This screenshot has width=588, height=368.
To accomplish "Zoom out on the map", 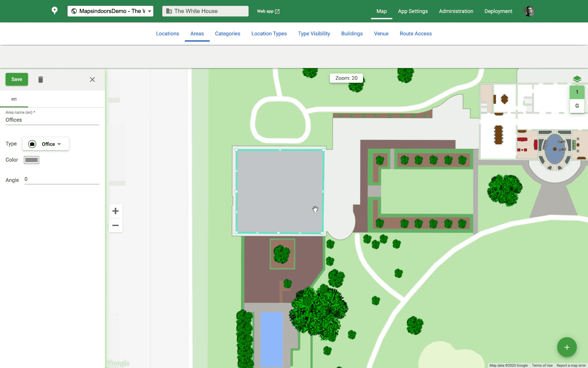I will 115,225.
